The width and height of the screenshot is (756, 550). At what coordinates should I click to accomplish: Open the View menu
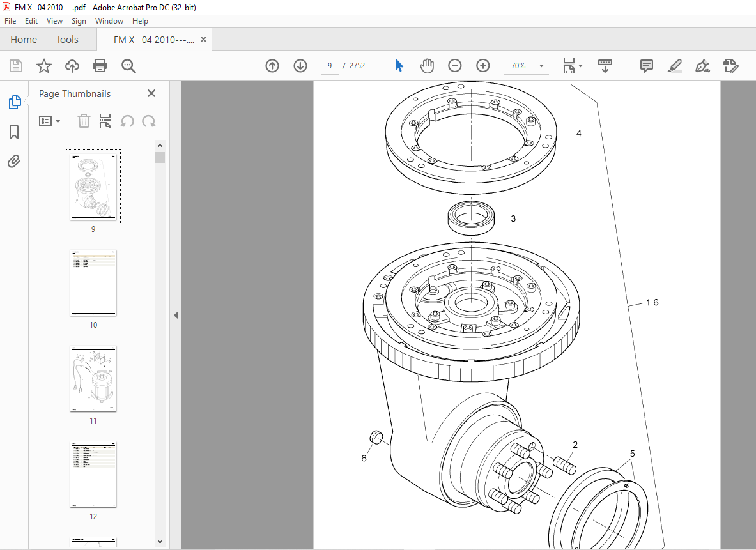[54, 20]
